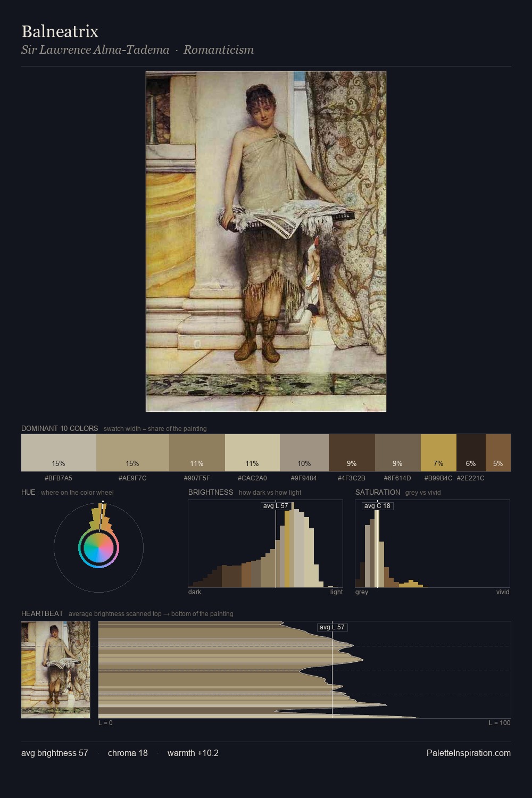Select the 6% near-black swatch

coord(471,453)
